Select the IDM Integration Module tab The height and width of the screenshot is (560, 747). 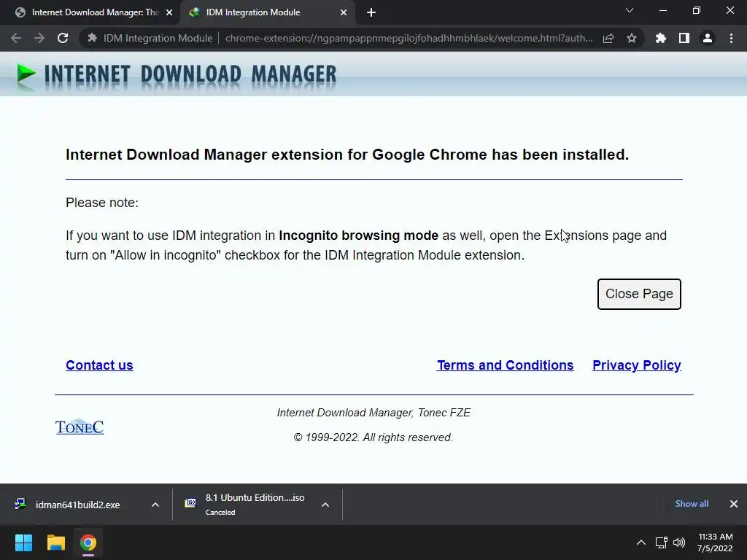pos(267,12)
